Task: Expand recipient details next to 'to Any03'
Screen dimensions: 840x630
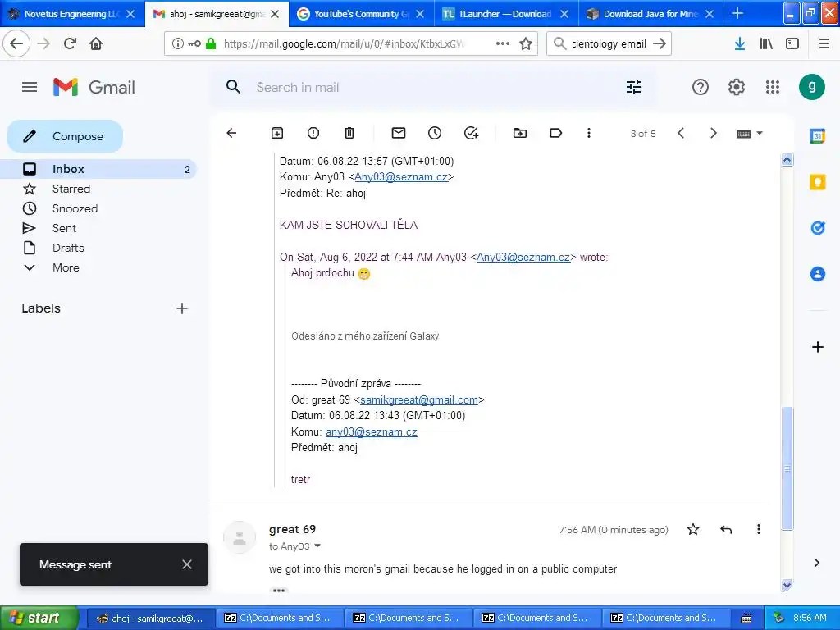Action: click(317, 546)
